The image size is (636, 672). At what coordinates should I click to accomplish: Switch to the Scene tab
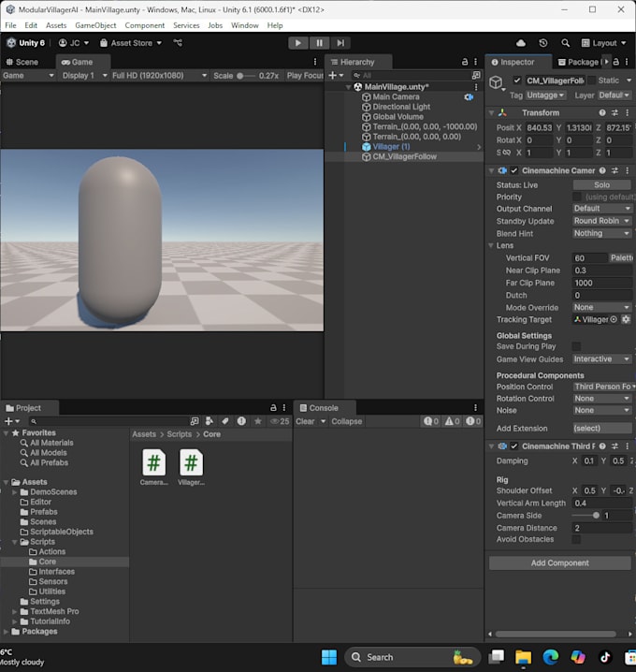(22, 62)
